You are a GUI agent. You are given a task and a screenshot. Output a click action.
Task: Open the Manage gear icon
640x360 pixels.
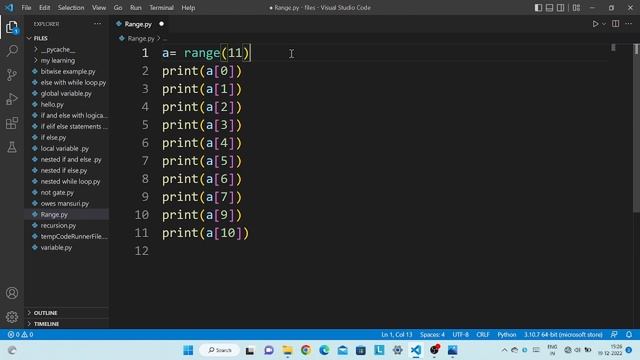pos(12,317)
